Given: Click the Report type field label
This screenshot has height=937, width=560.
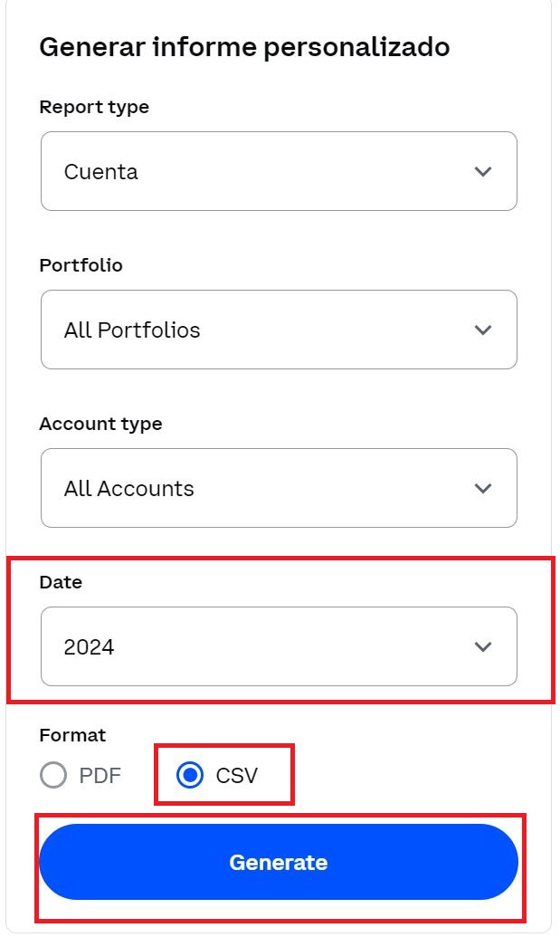Looking at the screenshot, I should click(94, 107).
